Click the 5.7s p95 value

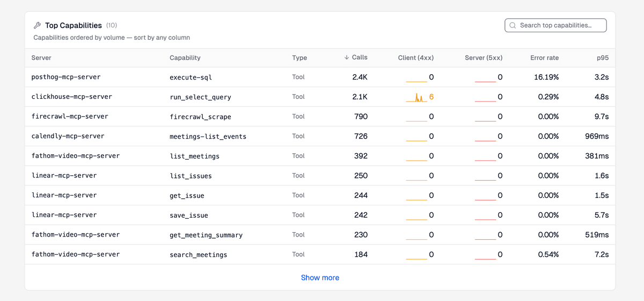coord(602,214)
